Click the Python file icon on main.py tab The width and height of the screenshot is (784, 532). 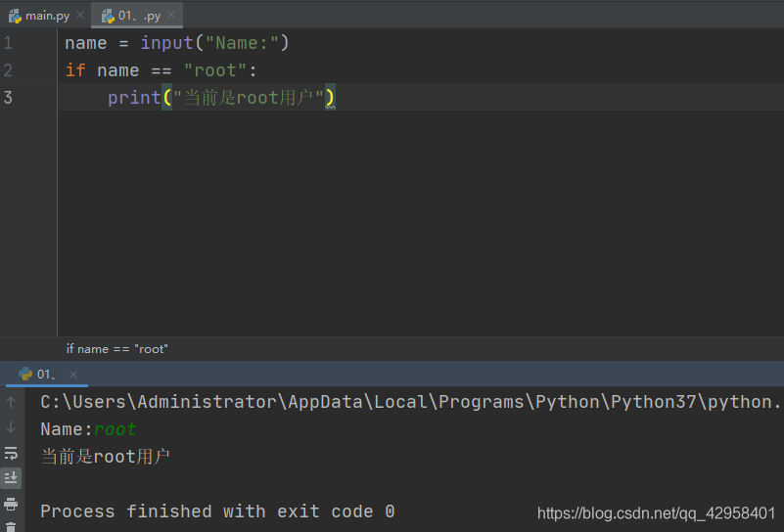coord(15,16)
